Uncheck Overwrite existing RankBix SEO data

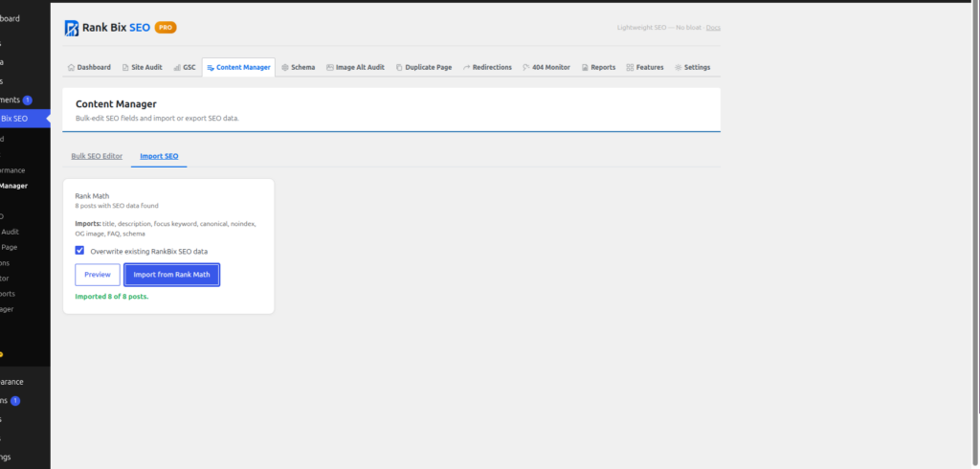click(x=79, y=250)
